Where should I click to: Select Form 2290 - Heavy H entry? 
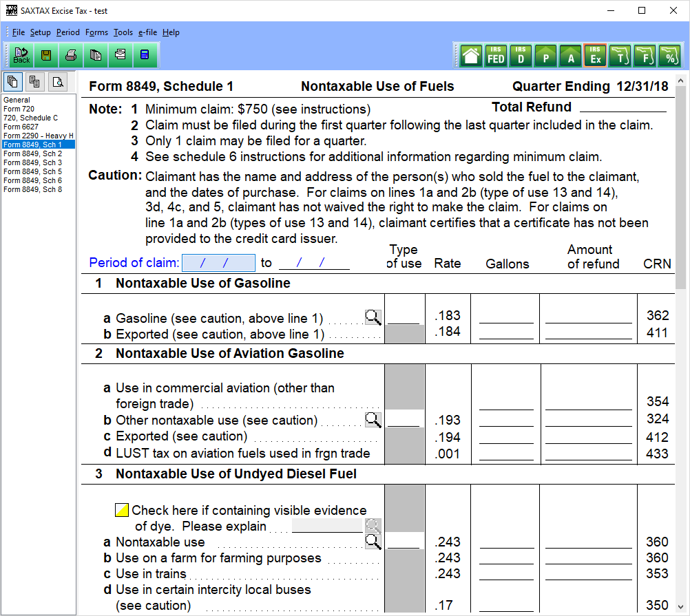tap(39, 136)
